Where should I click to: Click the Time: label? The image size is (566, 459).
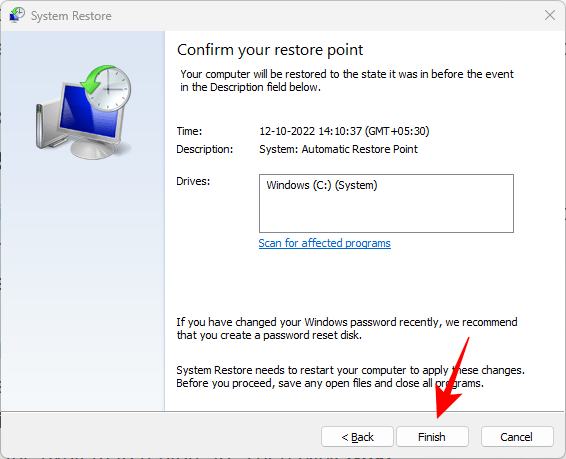[189, 131]
